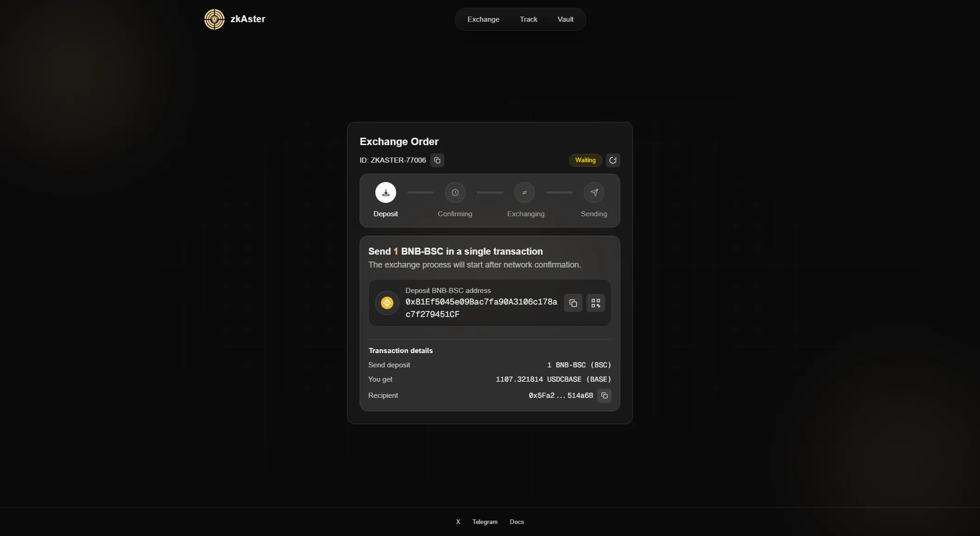
Task: Click the 1 BNB-BSC (BSC) deposit value
Action: (579, 365)
